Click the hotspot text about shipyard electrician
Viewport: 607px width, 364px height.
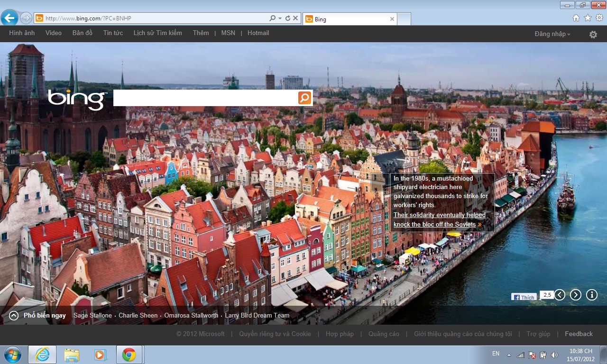(x=441, y=192)
